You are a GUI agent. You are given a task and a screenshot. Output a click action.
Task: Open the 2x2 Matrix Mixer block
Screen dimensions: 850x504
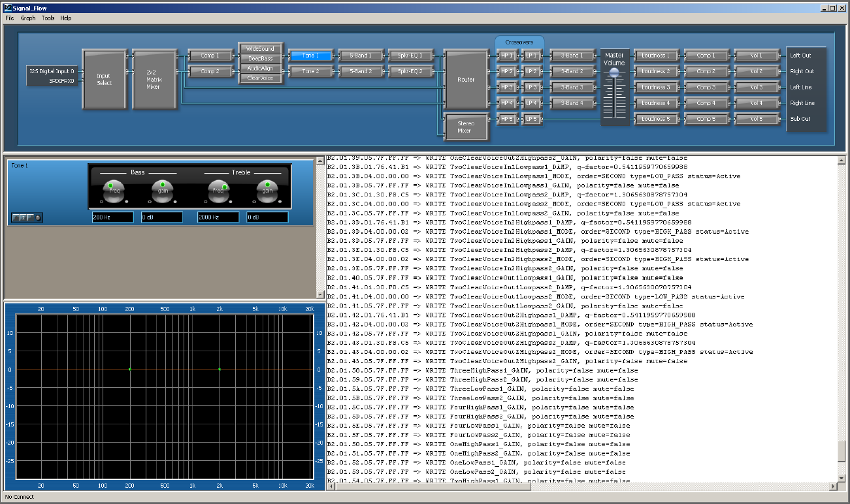154,79
